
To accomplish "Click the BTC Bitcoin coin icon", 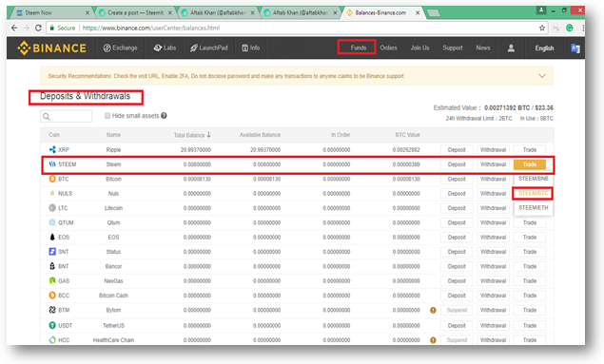I will pos(52,179).
